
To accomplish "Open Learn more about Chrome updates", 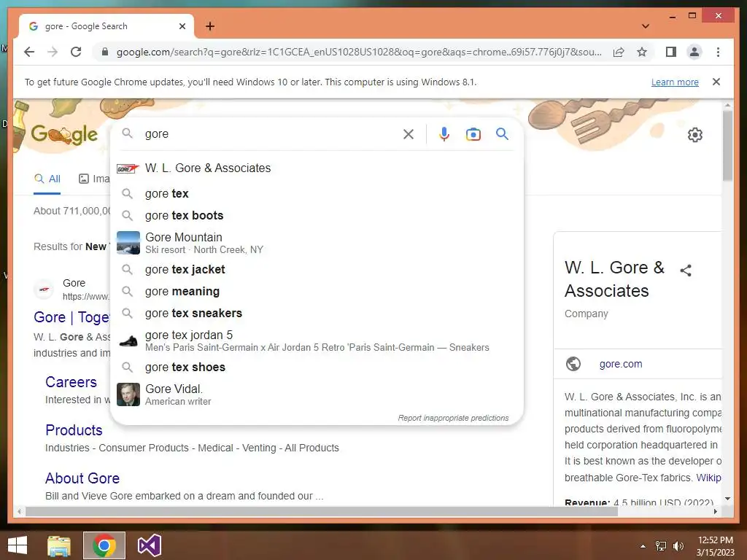I will click(675, 82).
